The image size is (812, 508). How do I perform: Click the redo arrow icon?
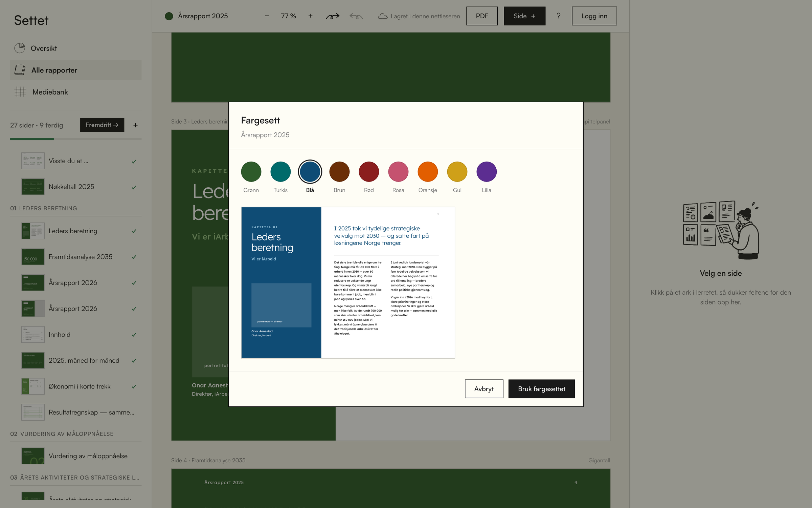[x=332, y=16]
